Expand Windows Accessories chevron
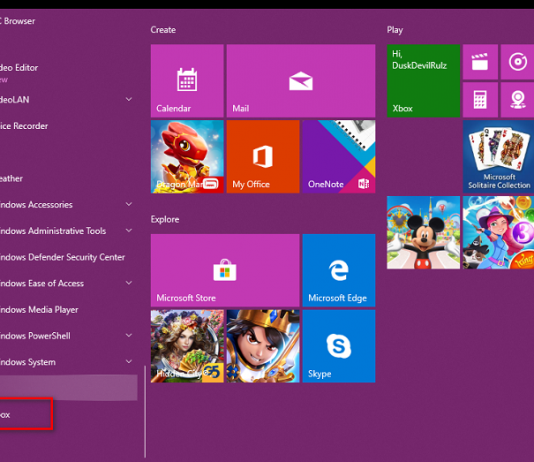Screen dimensions: 534x462 pos(129,204)
